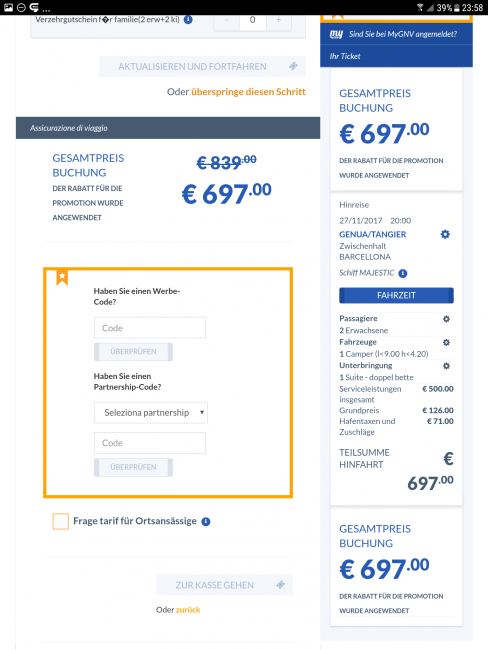Click the FAHRZEIT button

396,295
